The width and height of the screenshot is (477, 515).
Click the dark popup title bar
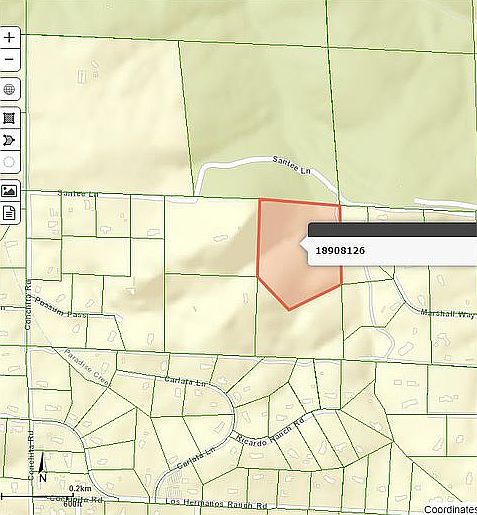(x=393, y=230)
